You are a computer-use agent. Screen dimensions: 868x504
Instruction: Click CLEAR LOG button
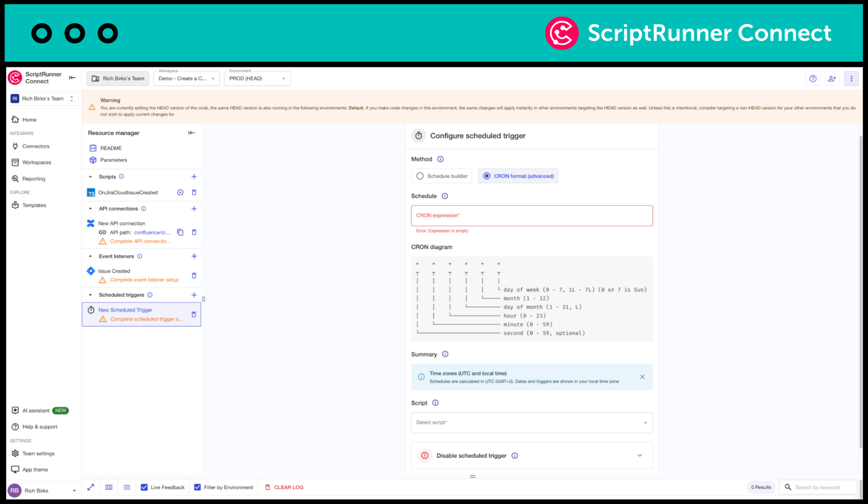[284, 488]
